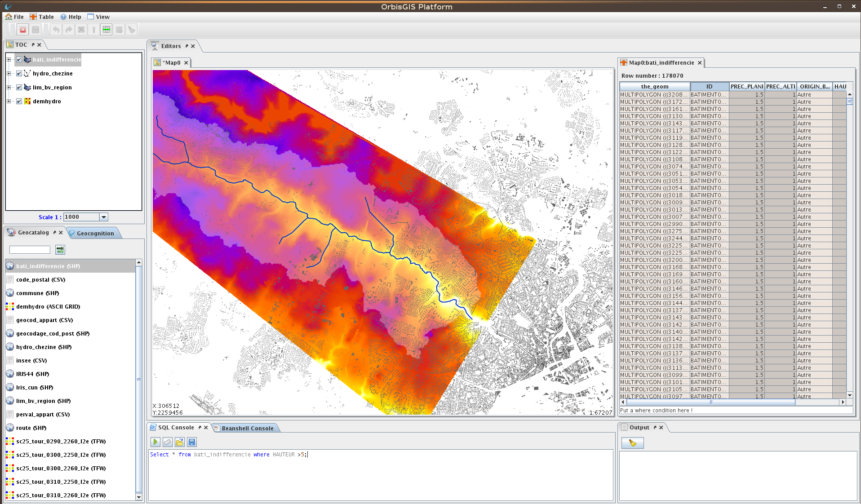Click the green-row table icon in the top toolbar
The width and height of the screenshot is (861, 504).
(x=107, y=30)
